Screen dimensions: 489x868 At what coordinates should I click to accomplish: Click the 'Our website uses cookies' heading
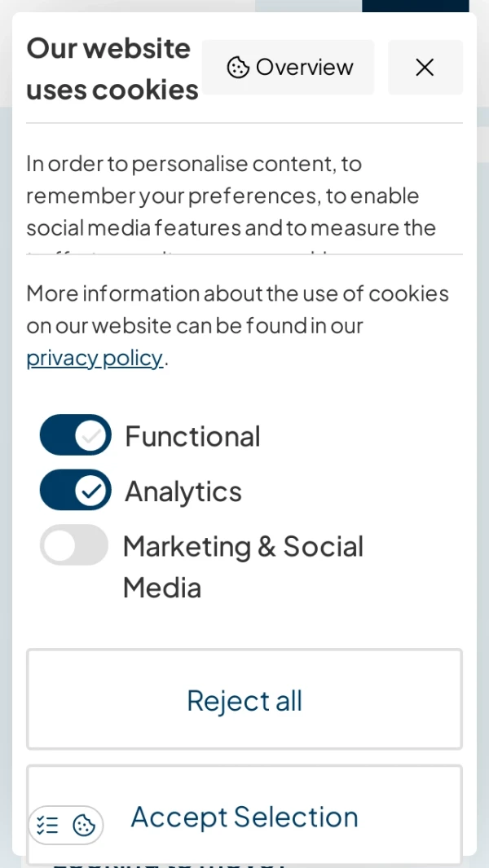click(112, 68)
